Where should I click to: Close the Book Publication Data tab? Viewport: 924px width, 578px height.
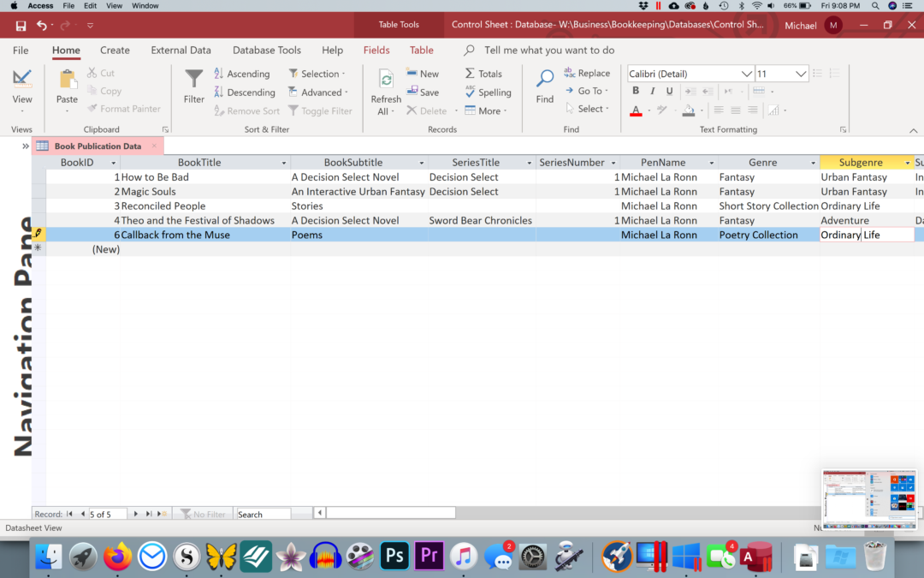coord(154,146)
